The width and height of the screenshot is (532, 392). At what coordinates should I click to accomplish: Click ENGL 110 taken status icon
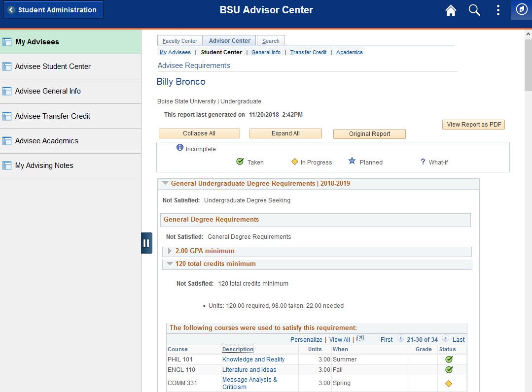click(449, 370)
